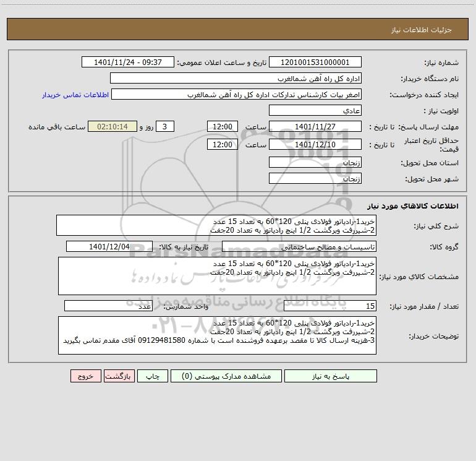This screenshot has width=476, height=461.
Task: Click the جزئیات اطلاعات نیاز header title
Action: point(422,30)
